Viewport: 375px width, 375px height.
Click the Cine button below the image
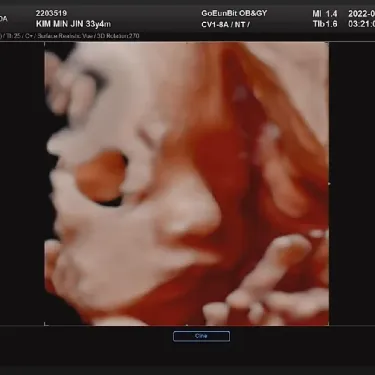(201, 336)
